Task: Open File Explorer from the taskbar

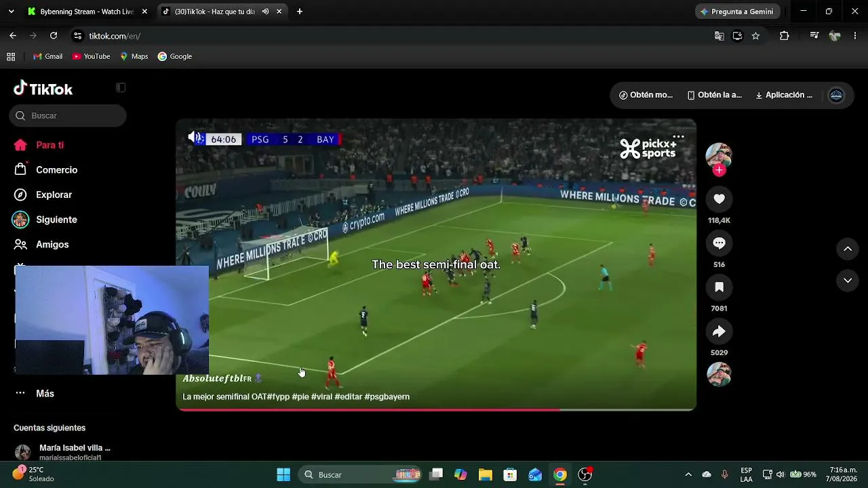Action: [485, 474]
